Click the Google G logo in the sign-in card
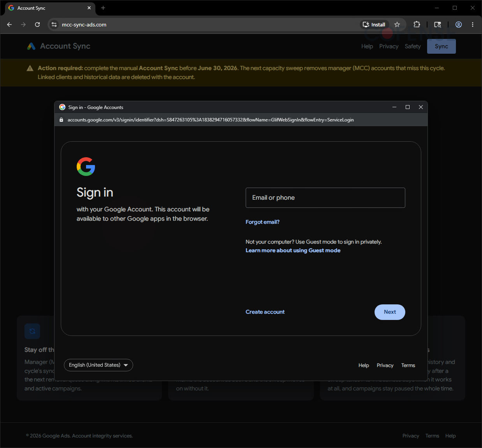This screenshot has height=448, width=482. click(x=86, y=167)
